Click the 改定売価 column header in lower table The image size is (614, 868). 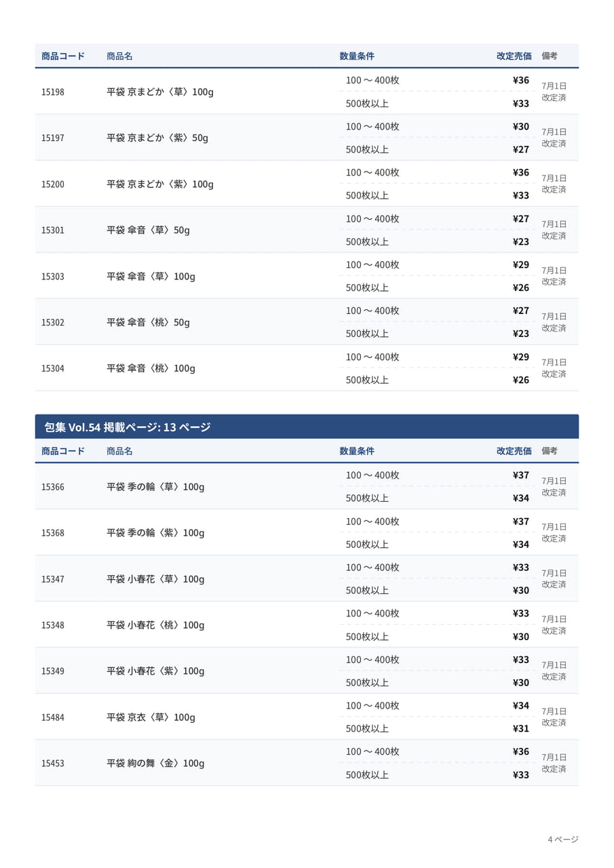pyautogui.click(x=514, y=451)
